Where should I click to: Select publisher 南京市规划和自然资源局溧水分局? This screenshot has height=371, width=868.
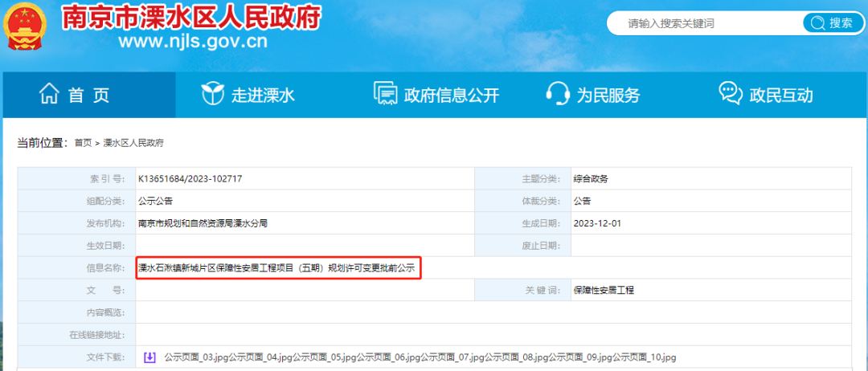click(203, 223)
